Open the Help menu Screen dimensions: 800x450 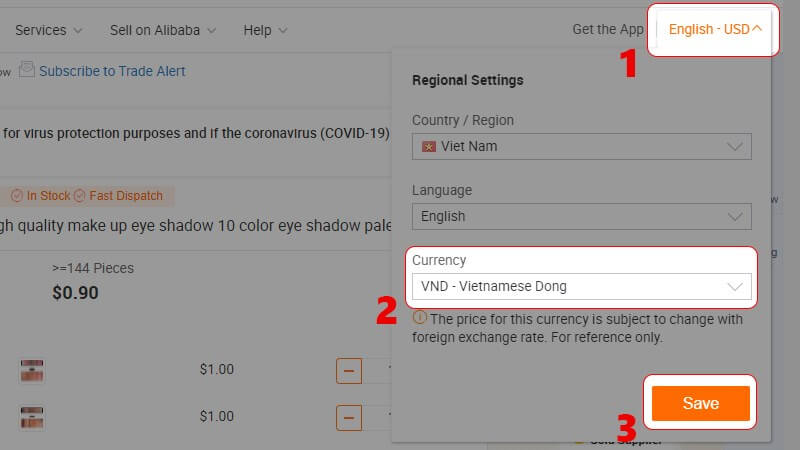coord(265,31)
